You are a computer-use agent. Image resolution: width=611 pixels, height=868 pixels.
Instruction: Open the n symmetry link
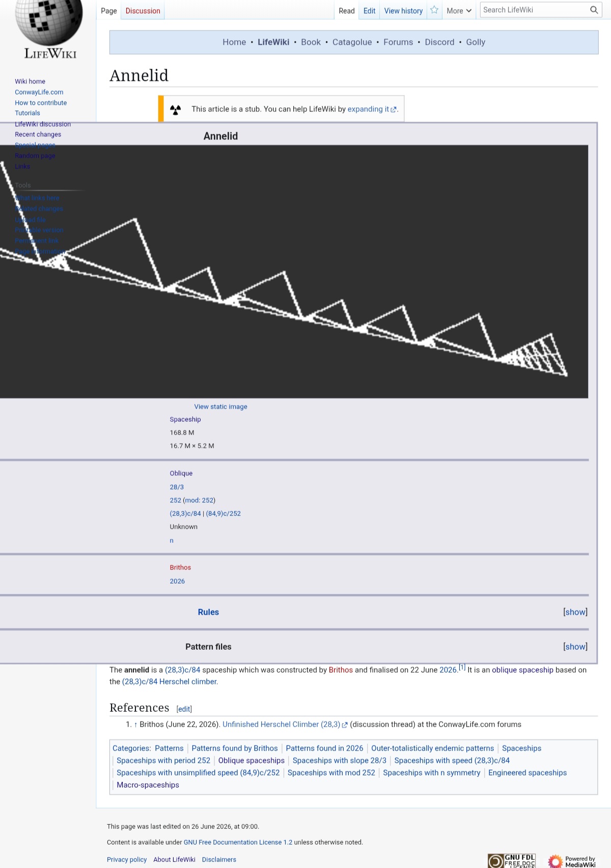pyautogui.click(x=172, y=540)
